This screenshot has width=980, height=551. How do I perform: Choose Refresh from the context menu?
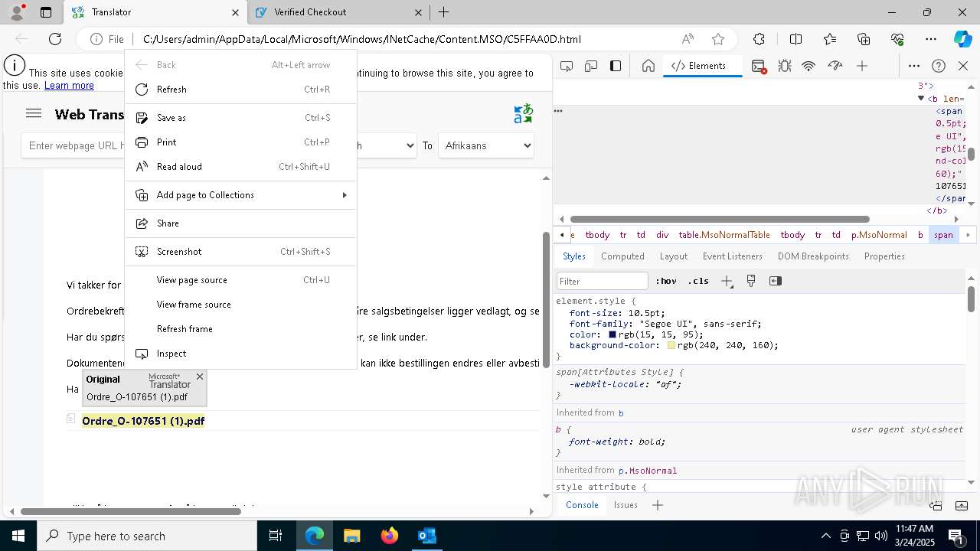pyautogui.click(x=240, y=90)
